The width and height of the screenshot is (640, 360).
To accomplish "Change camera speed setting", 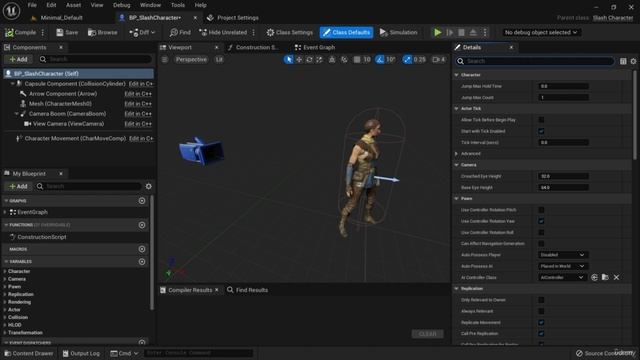I will tap(439, 60).
